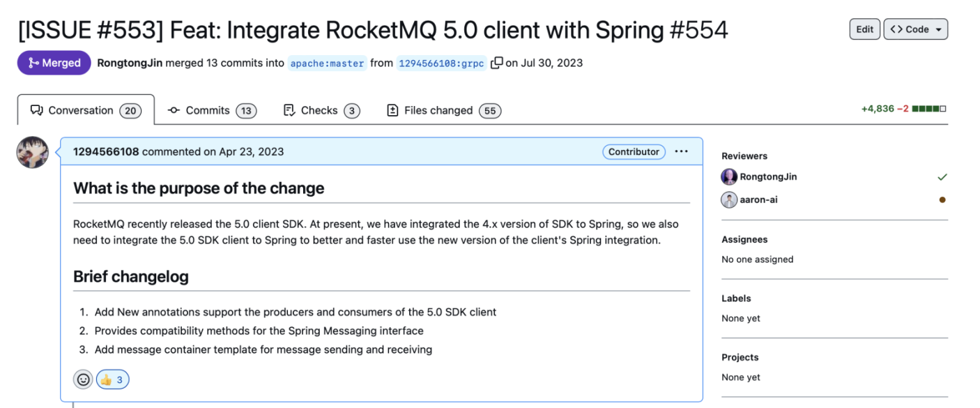The width and height of the screenshot is (980, 408).
Task: Click the RongtongJin merger username link
Action: pos(130,63)
